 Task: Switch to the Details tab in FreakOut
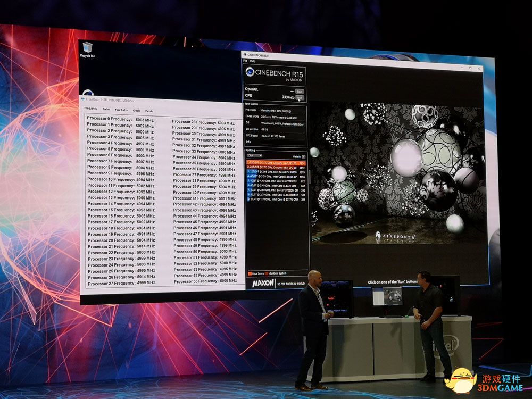(149, 111)
